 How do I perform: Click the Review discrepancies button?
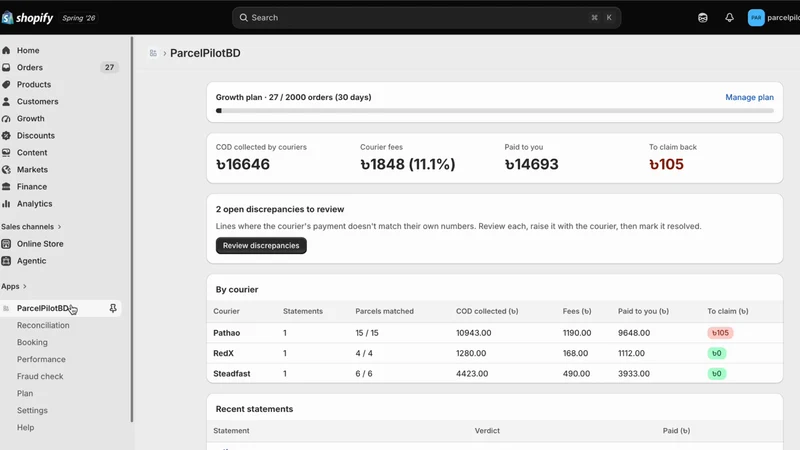point(261,245)
